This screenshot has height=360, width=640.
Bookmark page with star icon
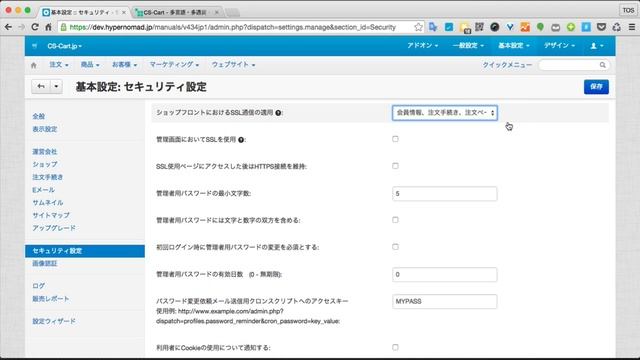(418, 27)
